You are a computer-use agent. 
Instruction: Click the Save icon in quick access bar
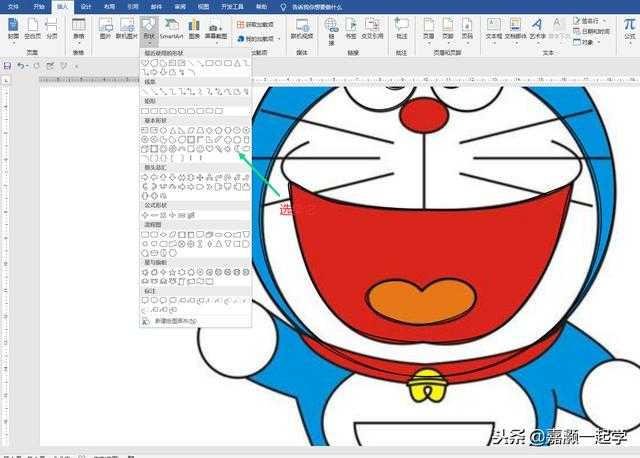[x=8, y=66]
